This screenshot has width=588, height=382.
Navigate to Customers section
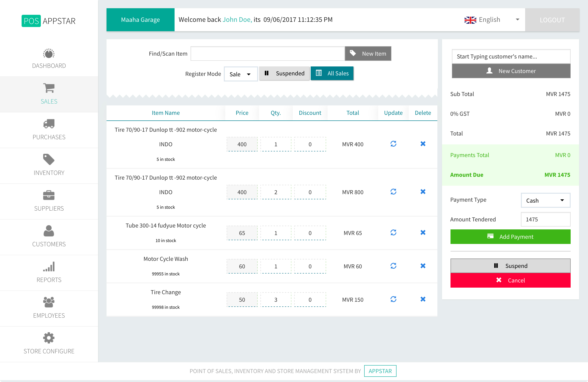[x=49, y=236]
